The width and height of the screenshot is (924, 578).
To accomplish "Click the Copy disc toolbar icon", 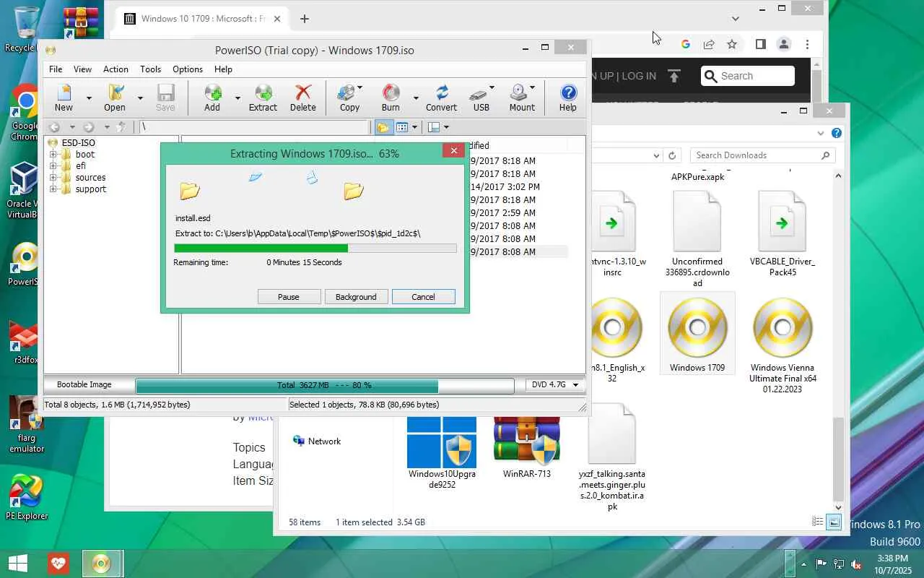I will [x=349, y=98].
